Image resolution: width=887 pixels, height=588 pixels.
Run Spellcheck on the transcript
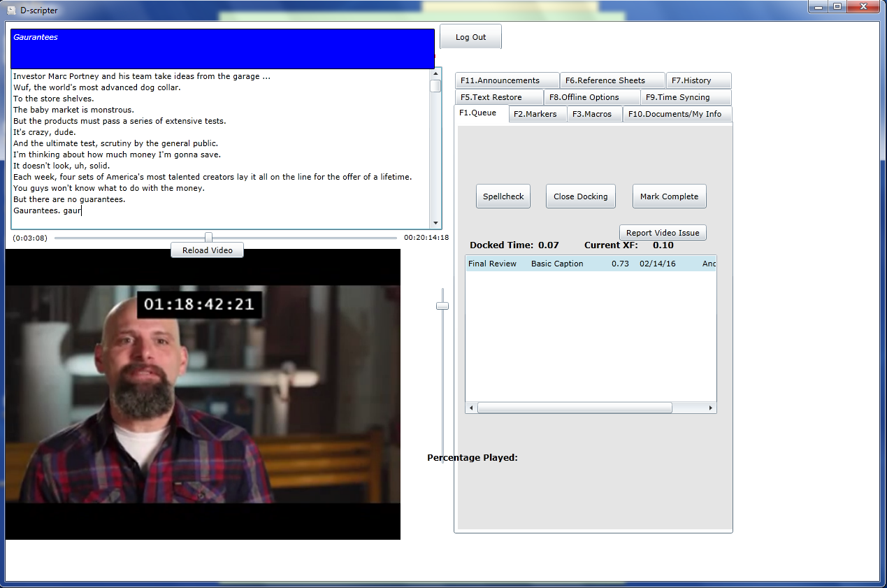(x=503, y=196)
